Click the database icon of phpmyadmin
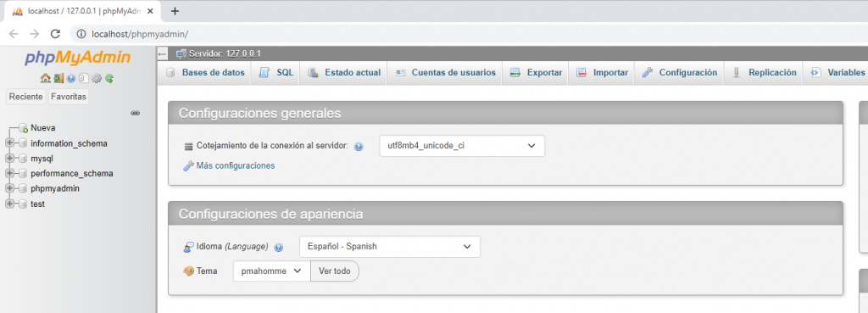 point(22,188)
